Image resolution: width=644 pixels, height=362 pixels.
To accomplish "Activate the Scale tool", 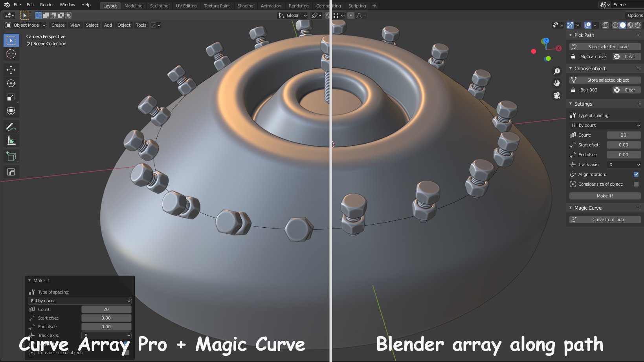I will (11, 97).
